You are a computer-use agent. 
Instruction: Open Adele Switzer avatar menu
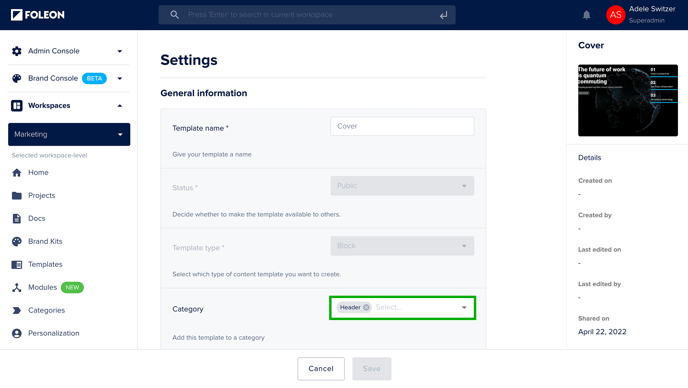pos(615,15)
